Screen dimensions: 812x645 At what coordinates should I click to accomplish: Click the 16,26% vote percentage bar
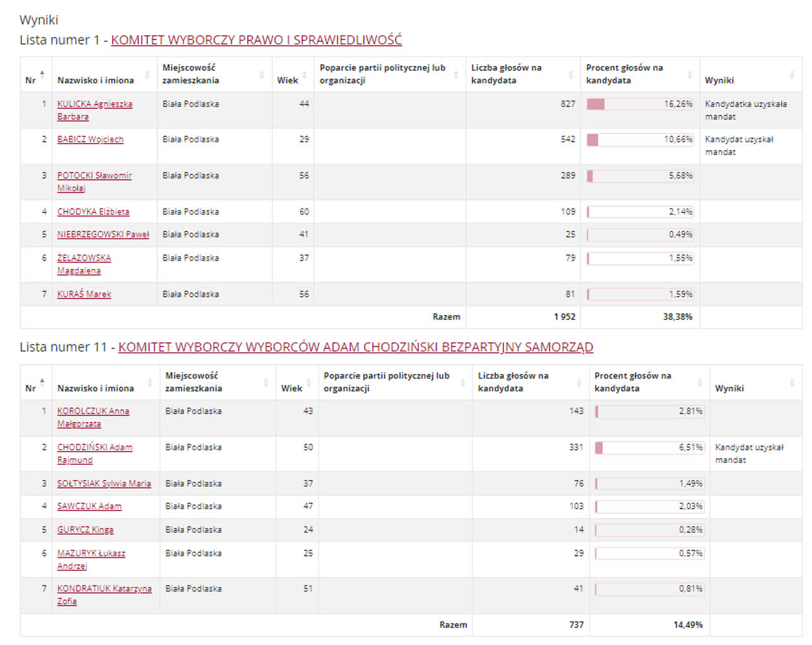[x=639, y=104]
